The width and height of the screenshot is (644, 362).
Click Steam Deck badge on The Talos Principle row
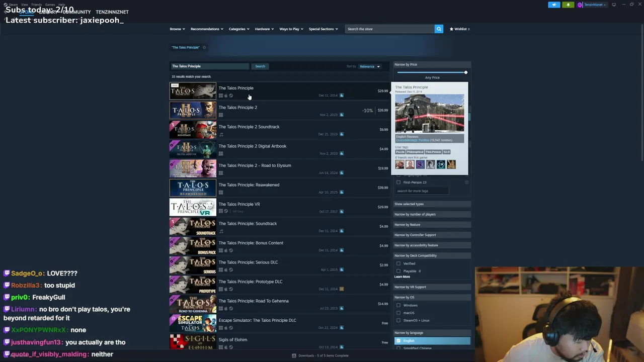342,95
